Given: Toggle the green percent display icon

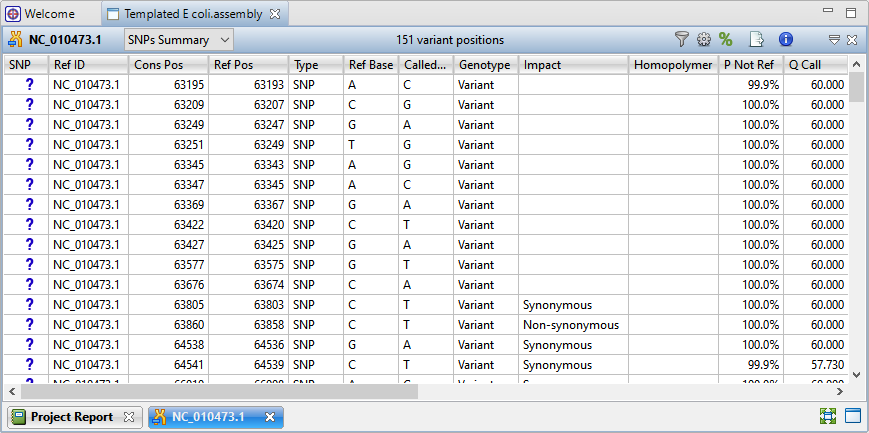Looking at the screenshot, I should [x=725, y=39].
